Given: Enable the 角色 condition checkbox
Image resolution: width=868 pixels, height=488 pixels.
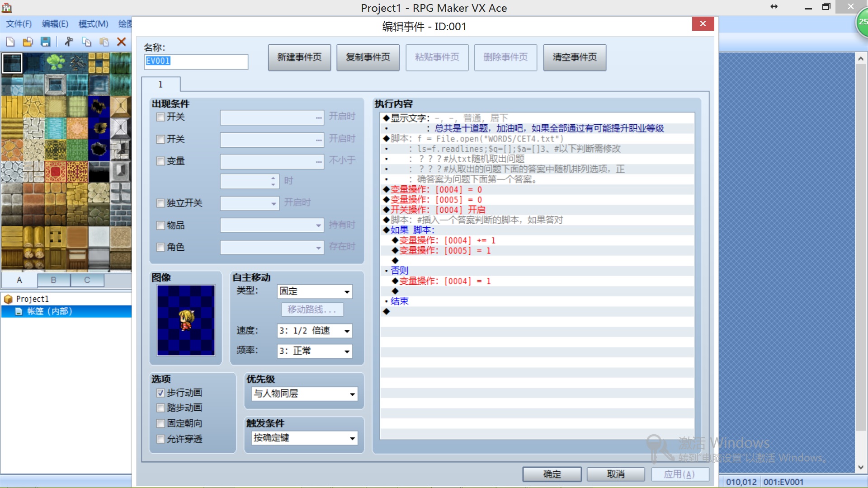Looking at the screenshot, I should pyautogui.click(x=160, y=247).
